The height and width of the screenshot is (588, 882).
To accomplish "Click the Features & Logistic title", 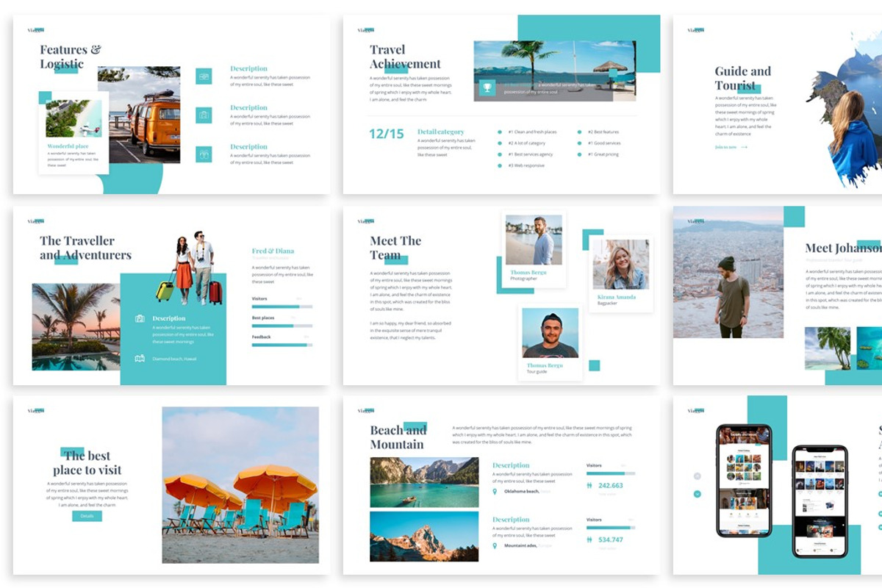I will [70, 57].
